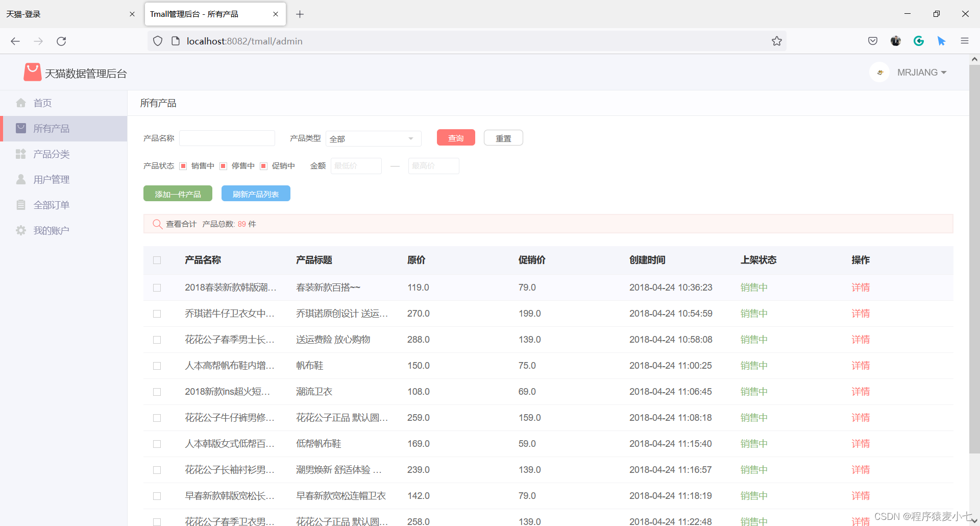Viewport: 980px width, 526px height.
Task: Click the blue cursor extension icon
Action: [x=942, y=41]
